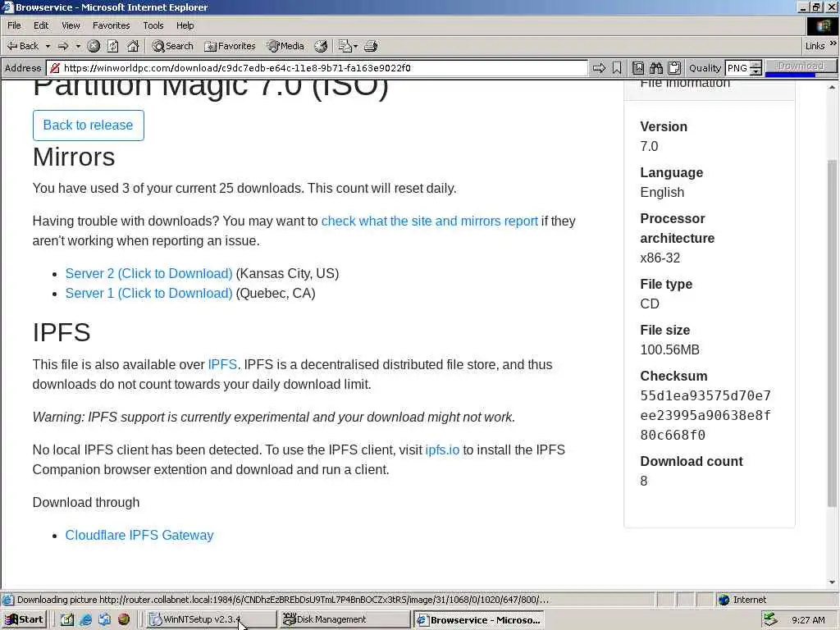Open the Back history dropdown arrow
The width and height of the screenshot is (840, 630).
coord(48,46)
